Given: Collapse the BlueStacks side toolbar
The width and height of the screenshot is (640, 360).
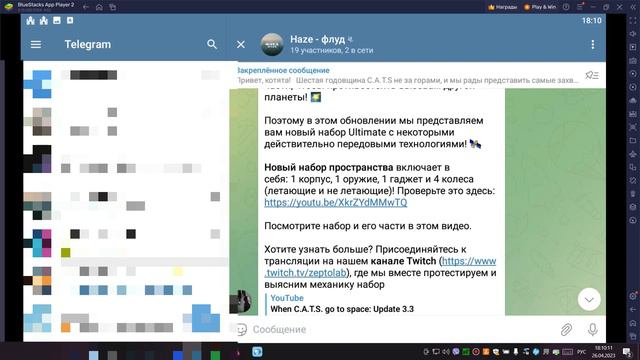Looking at the screenshot, I should [x=633, y=7].
